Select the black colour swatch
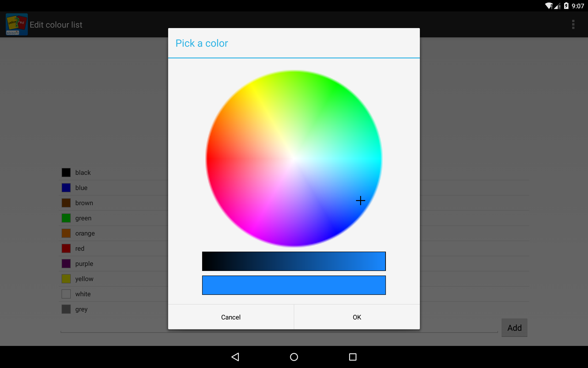Image resolution: width=588 pixels, height=368 pixels. click(66, 172)
